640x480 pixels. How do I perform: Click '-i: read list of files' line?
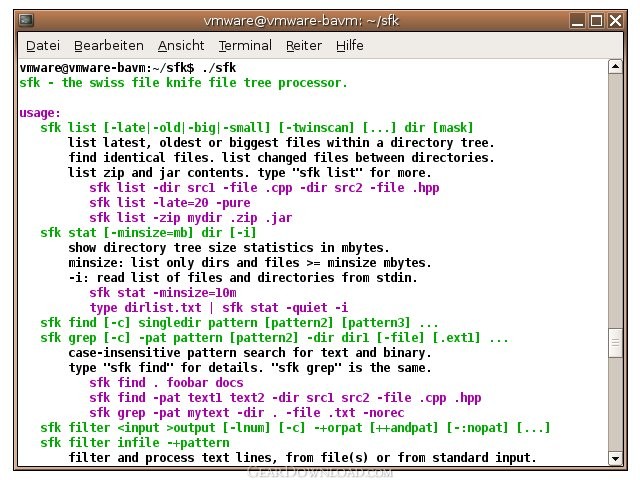click(x=243, y=278)
